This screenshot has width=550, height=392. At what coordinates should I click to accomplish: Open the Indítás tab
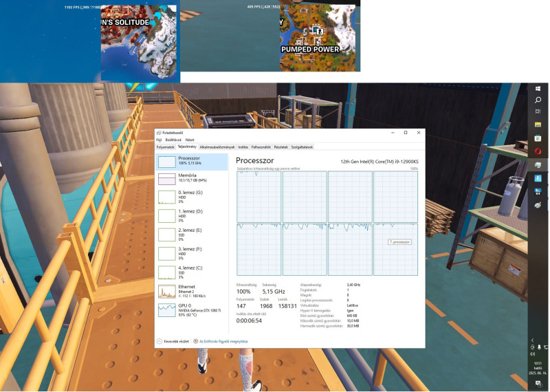243,147
